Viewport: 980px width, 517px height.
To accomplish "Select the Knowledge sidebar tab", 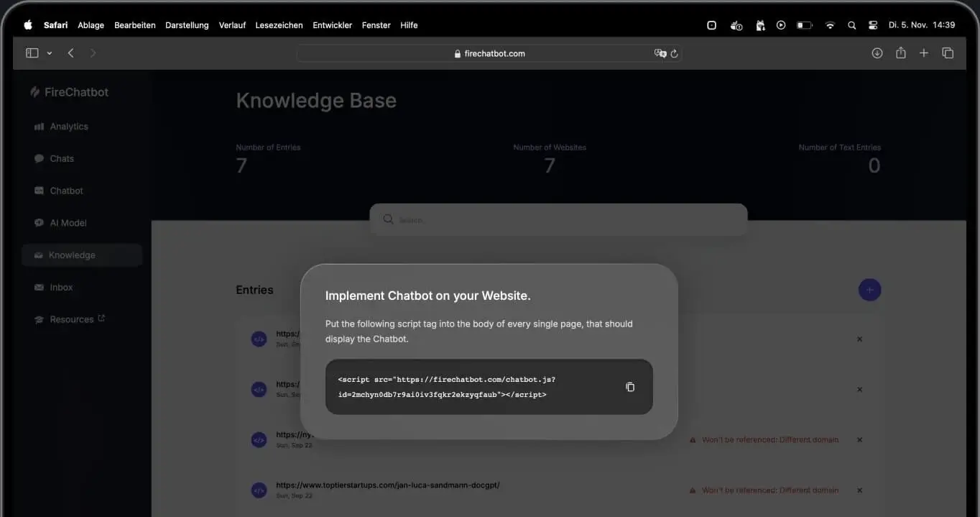I will click(x=82, y=255).
